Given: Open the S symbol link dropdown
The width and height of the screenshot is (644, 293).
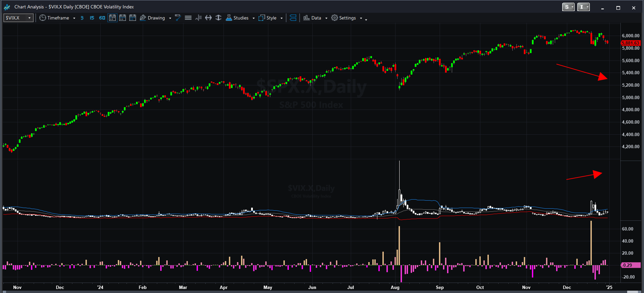Looking at the screenshot, I should (568, 7).
